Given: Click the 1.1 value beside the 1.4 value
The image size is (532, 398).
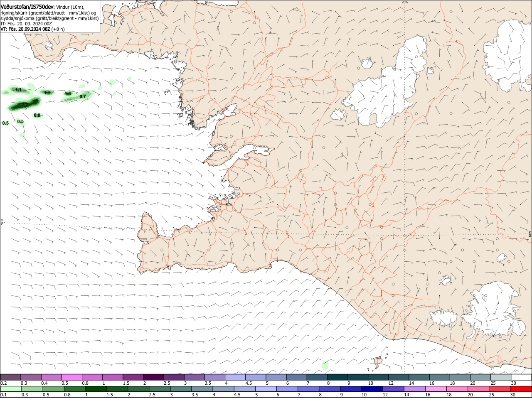Looking at the screenshot, I should pyautogui.click(x=47, y=93).
